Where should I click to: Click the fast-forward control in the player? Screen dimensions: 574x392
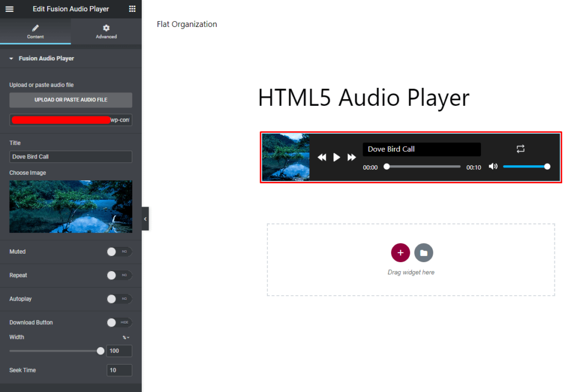pyautogui.click(x=351, y=157)
